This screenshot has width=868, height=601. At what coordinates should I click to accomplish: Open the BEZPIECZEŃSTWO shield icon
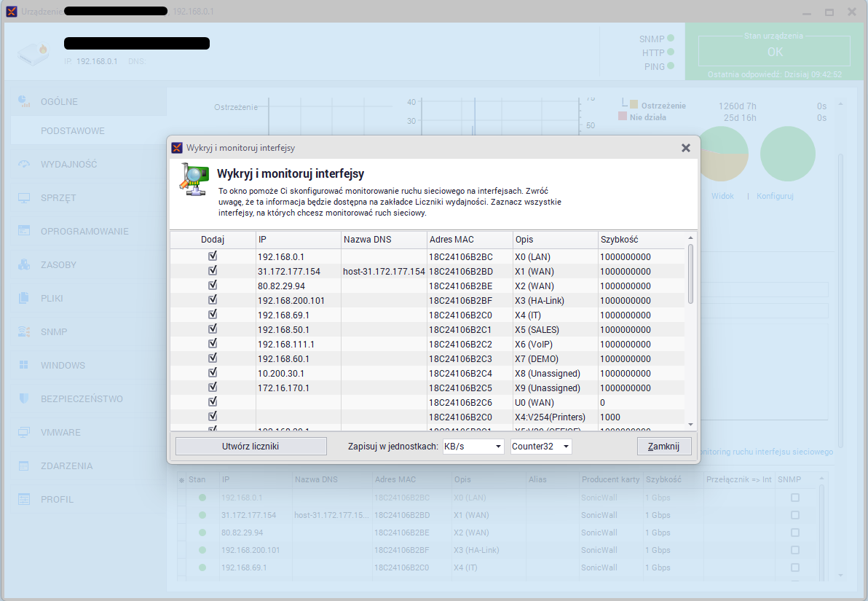tap(24, 399)
